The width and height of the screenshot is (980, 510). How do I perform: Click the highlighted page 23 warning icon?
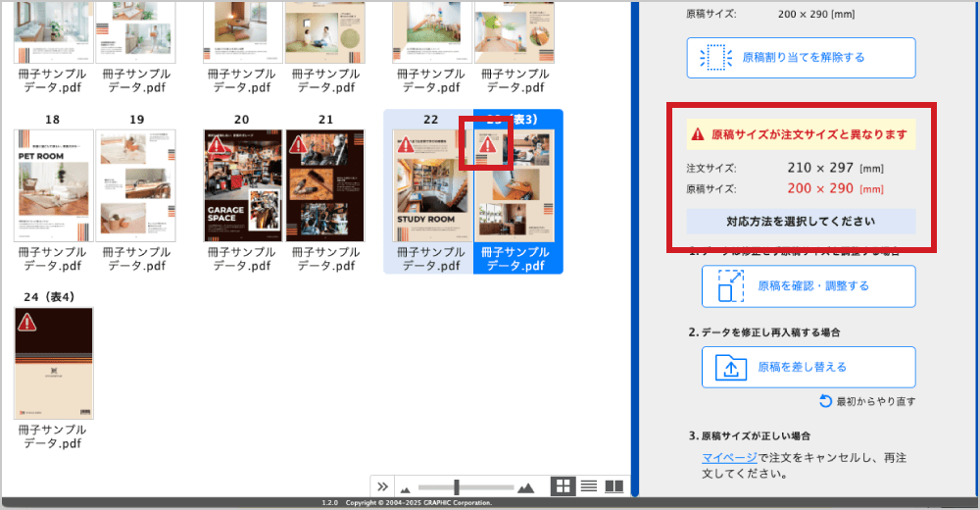[487, 145]
